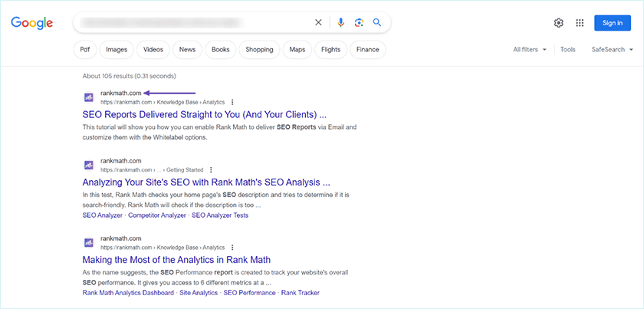Start voice search with microphone icon
Viewport: 644px width, 309px height.
[340, 22]
